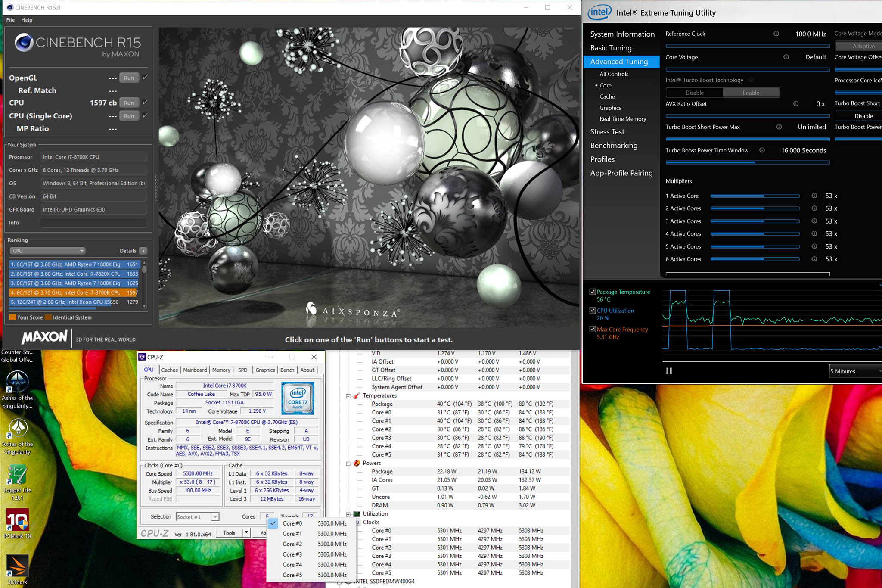Click the info icon beside Turbo Boost Short Power Max
The image size is (882, 588).
pyautogui.click(x=779, y=127)
